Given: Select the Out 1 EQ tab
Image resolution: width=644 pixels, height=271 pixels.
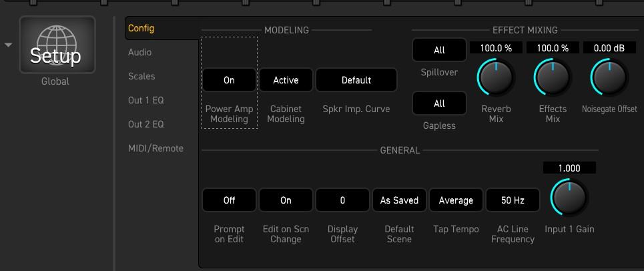Looking at the screenshot, I should [x=146, y=100].
